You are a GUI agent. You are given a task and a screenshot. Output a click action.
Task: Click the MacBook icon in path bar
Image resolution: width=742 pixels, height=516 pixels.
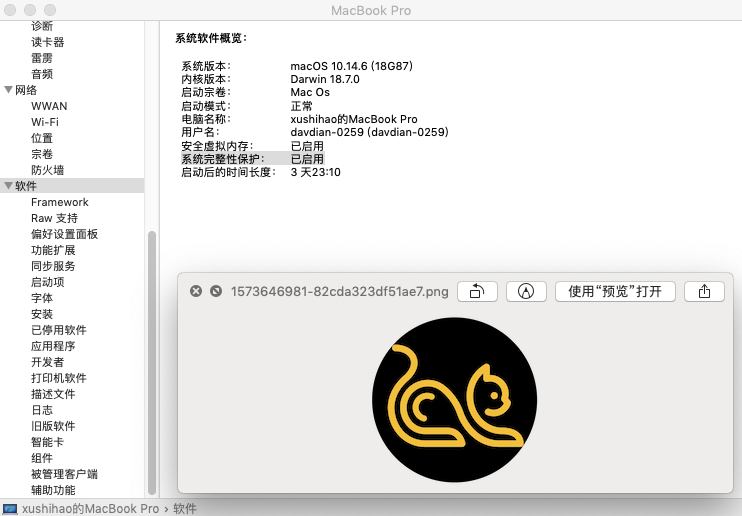click(10, 508)
